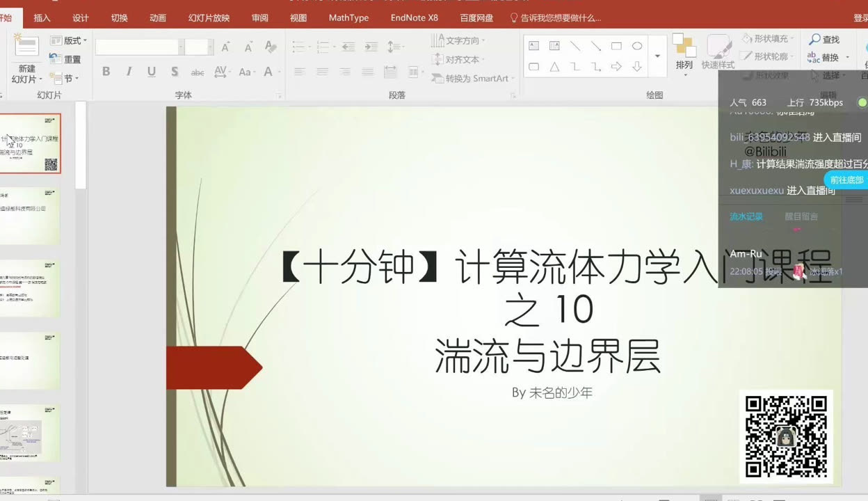Select the elbow arrow connector shape
The width and height of the screenshot is (868, 501).
596,67
